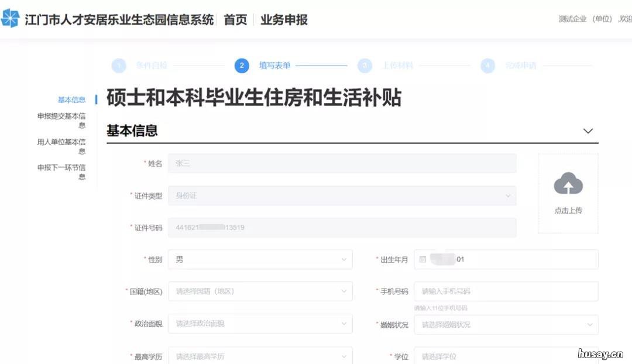Image resolution: width=632 pixels, height=364 pixels.
Task: Open the 业务申报 menu
Action: 285,19
